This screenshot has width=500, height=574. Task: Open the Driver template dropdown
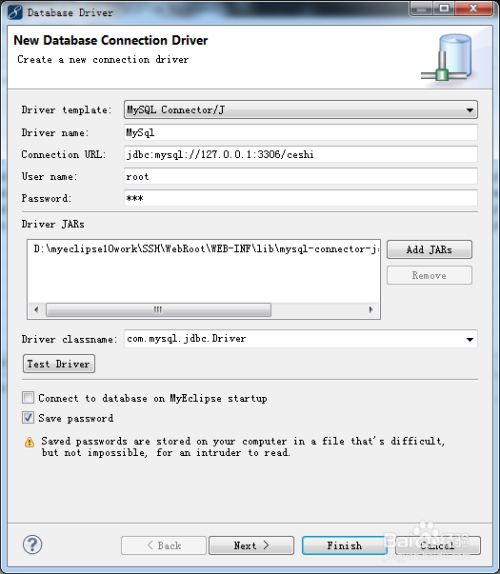click(301, 110)
